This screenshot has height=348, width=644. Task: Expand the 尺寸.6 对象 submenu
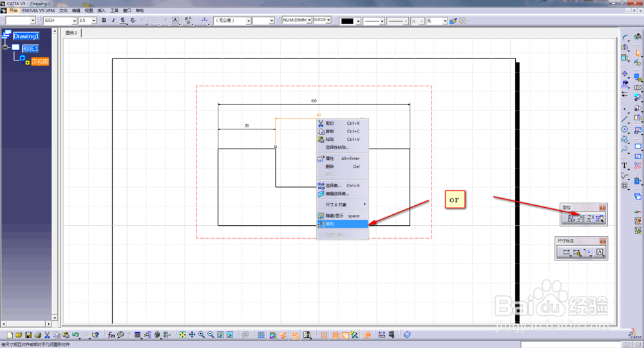tap(342, 205)
